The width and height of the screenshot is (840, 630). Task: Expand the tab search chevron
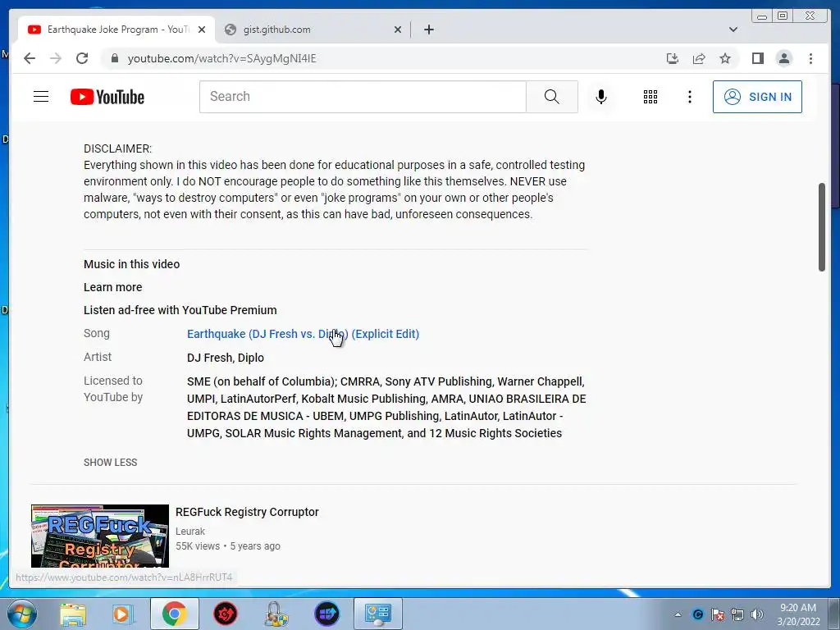click(x=733, y=30)
